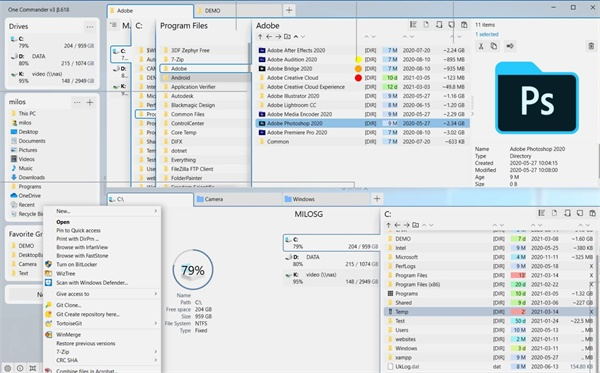Screen dimensions: 600x373
Task: Add a new tab next to DEMO
Action: (x=289, y=10)
